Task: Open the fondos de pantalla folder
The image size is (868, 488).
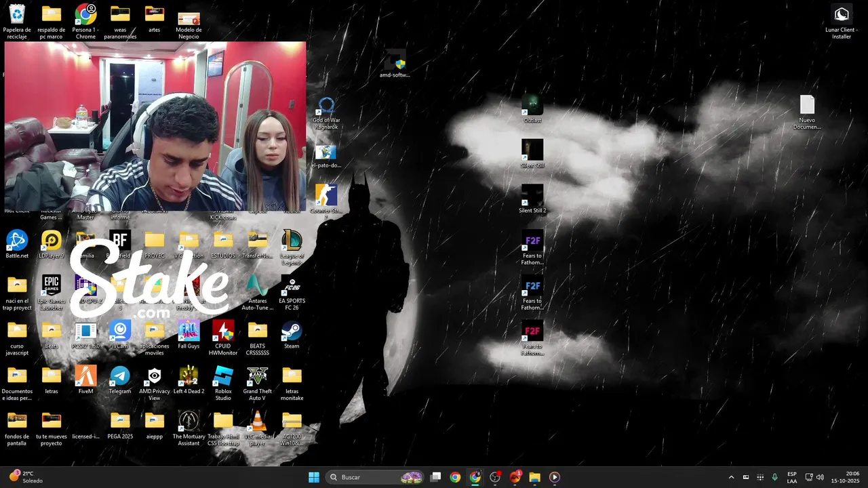Action: point(17,428)
